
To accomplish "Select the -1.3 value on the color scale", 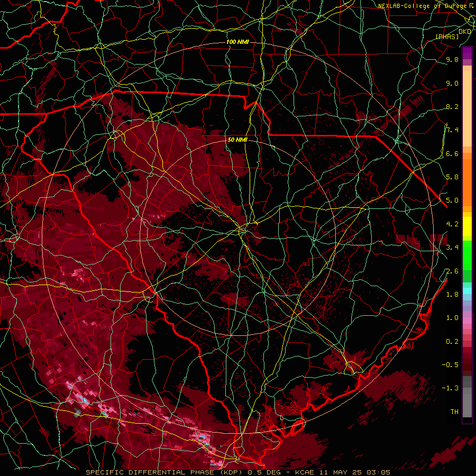I will click(x=450, y=388).
